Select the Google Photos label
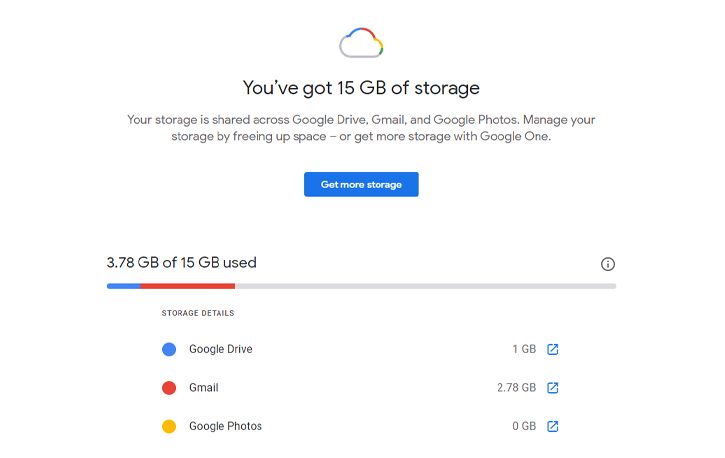This screenshot has height=458, width=725. (x=225, y=426)
